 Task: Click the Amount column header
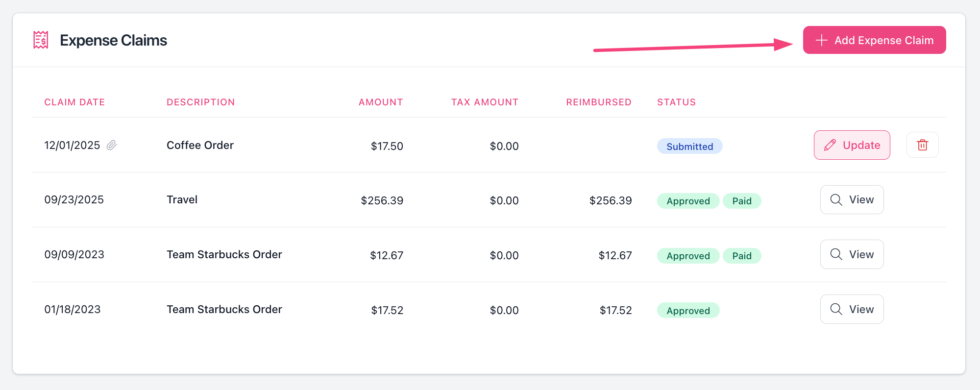click(x=381, y=102)
